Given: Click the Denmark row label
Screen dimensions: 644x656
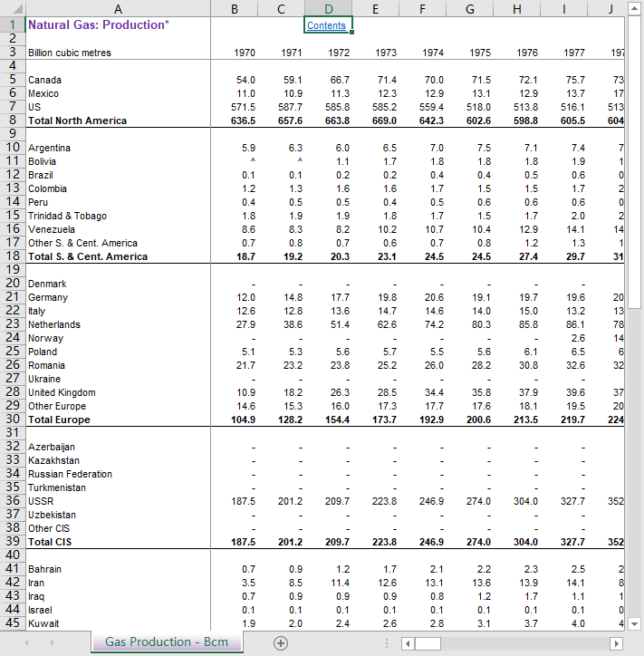Looking at the screenshot, I should click(x=47, y=285).
